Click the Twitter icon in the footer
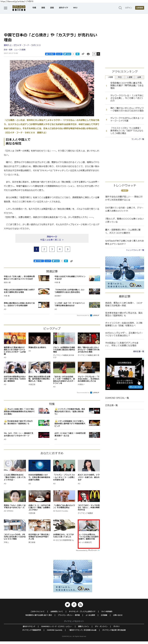Screen dimensions: 148x644 point(67,605)
